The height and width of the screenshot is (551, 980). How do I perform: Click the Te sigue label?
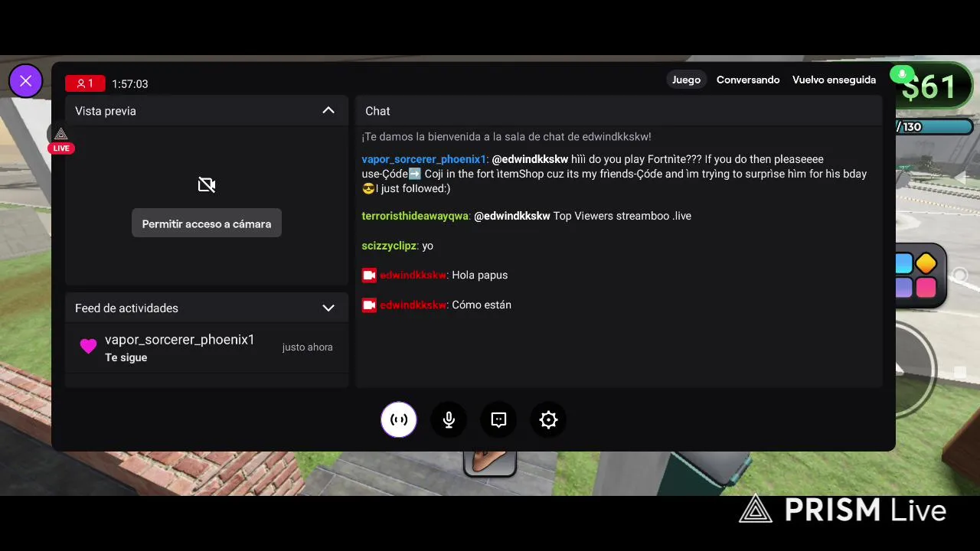click(126, 357)
